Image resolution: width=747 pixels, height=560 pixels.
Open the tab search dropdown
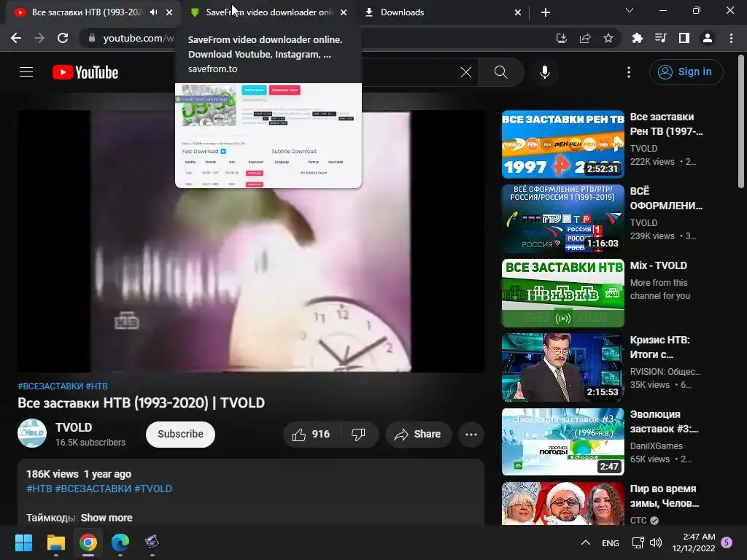pos(630,10)
